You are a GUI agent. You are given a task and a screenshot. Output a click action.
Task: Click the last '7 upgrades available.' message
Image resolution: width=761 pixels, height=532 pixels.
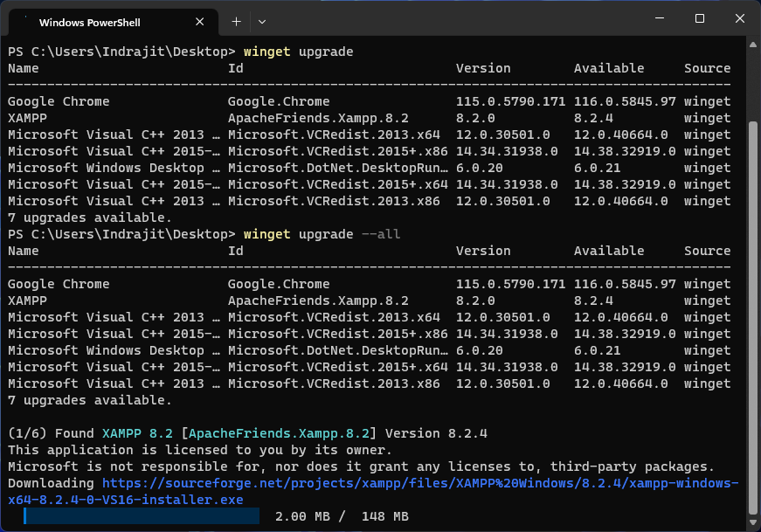(x=90, y=400)
